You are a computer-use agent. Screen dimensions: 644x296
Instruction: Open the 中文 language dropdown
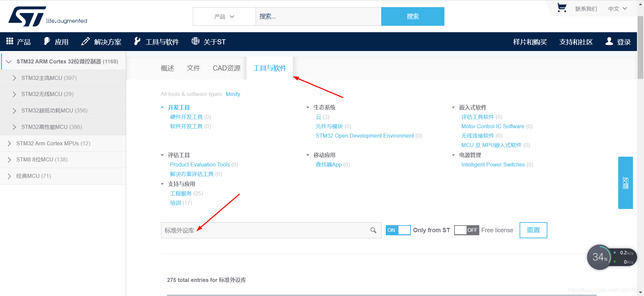(x=618, y=9)
